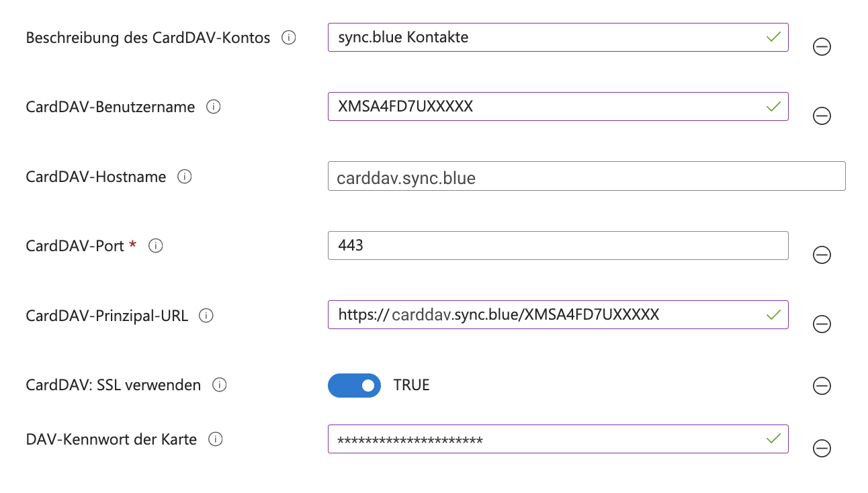Toggle the CardDAV SSL verwenden switch
The width and height of the screenshot is (868, 493).
(354, 386)
